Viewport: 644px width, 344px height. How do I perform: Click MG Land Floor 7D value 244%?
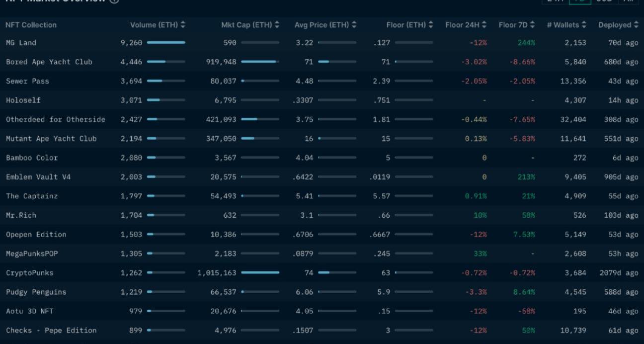point(526,43)
